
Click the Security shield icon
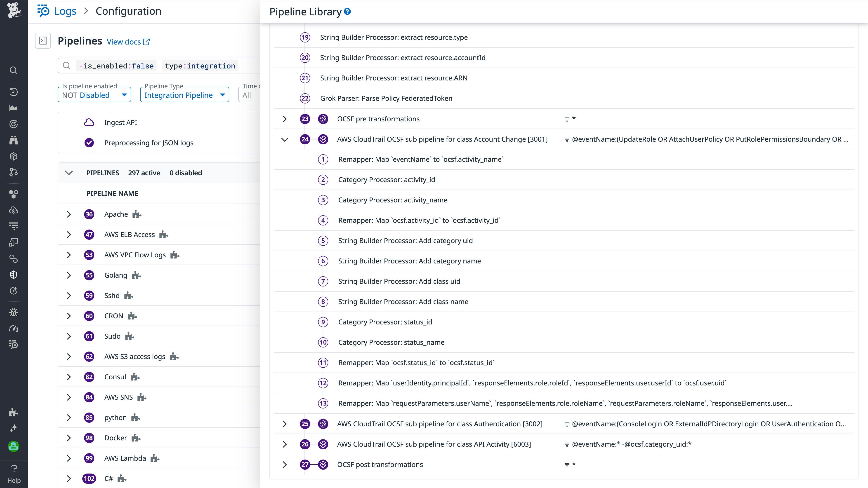14,274
